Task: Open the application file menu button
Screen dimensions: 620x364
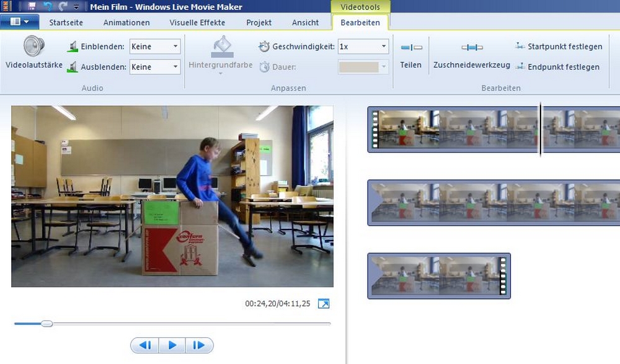Action: point(20,22)
